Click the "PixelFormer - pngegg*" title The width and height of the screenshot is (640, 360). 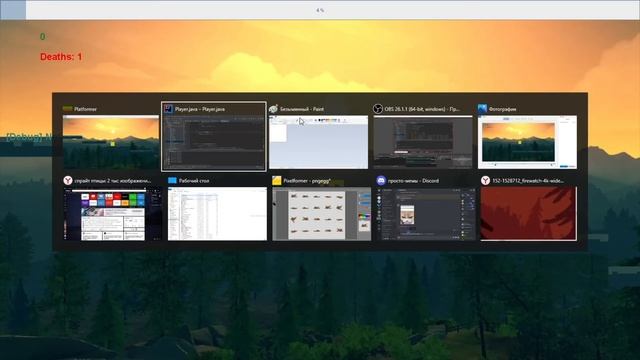tap(307, 181)
